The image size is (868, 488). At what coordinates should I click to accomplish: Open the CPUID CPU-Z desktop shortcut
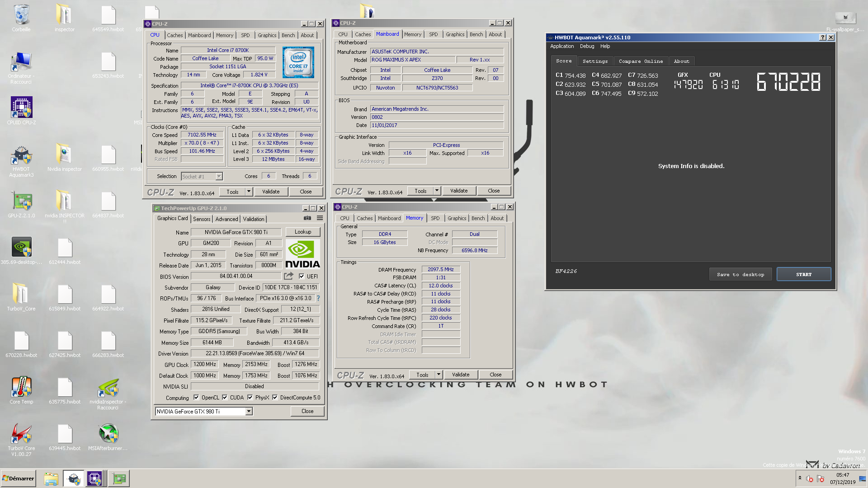21,111
